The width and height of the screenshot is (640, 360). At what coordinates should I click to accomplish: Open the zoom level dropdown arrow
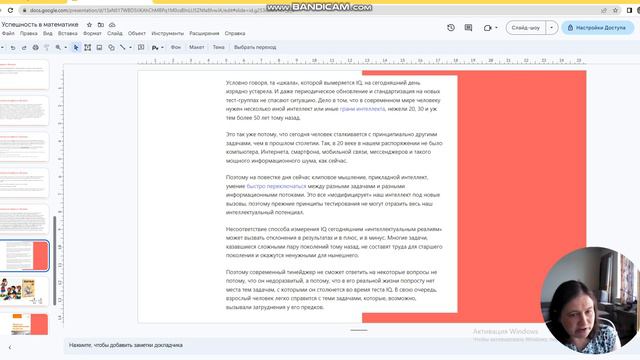coord(65,48)
